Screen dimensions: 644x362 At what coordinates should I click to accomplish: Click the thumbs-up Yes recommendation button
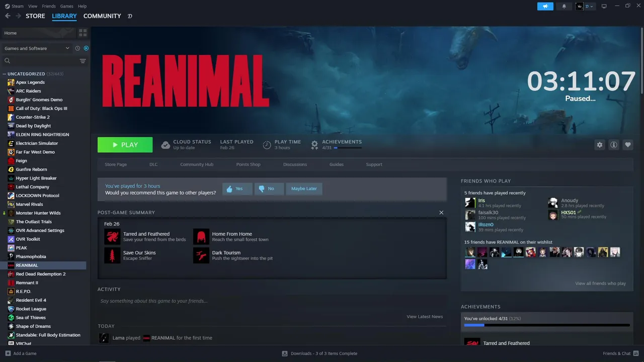pos(237,189)
